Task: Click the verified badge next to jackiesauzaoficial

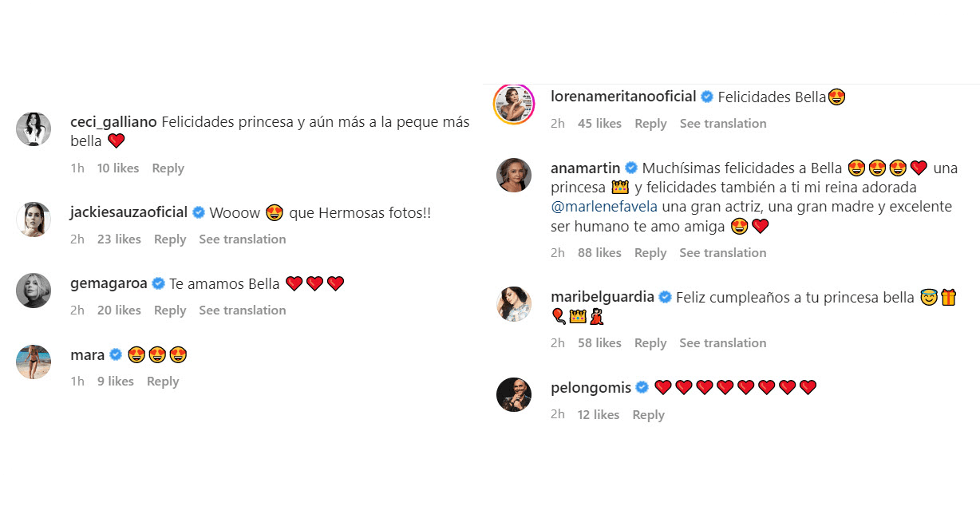Action: 198,212
